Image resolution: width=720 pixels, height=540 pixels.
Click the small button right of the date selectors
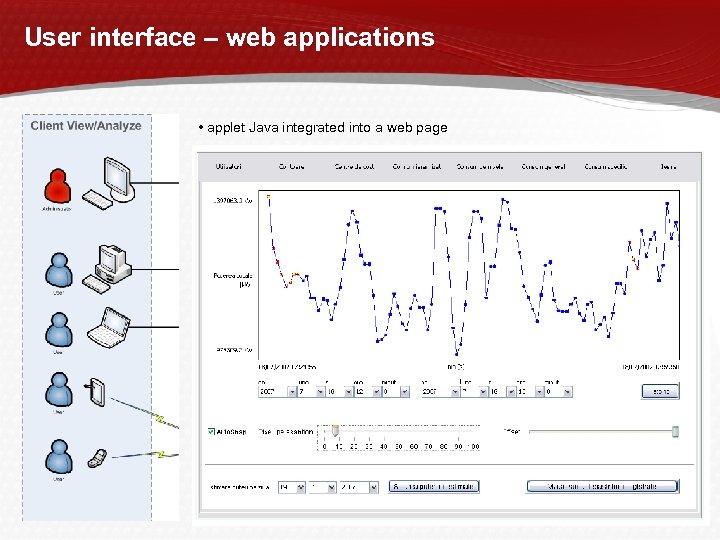coord(660,392)
